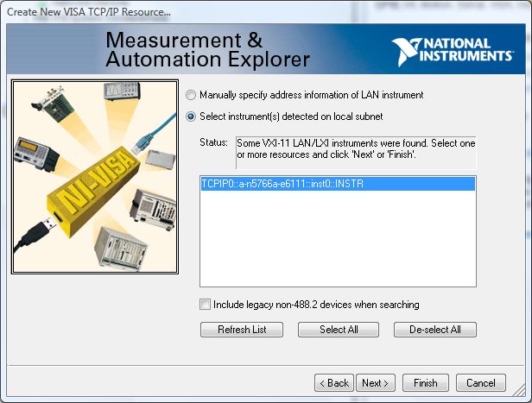The height and width of the screenshot is (403, 532).
Task: Click the oscilloscope at top of illustration
Action: pyautogui.click(x=120, y=93)
